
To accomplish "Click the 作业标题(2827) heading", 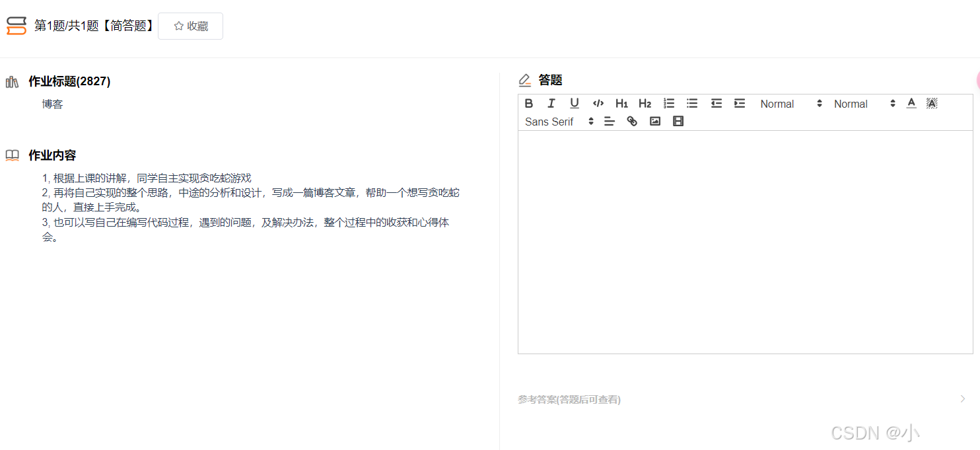I will [x=69, y=81].
